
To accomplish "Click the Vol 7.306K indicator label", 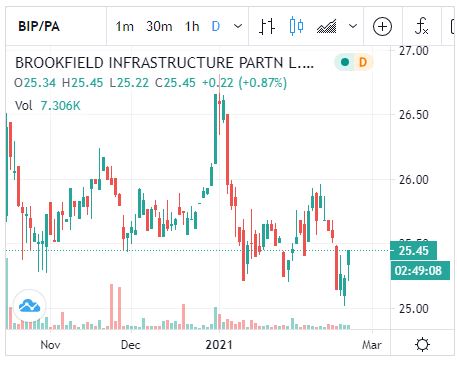I will (x=48, y=106).
